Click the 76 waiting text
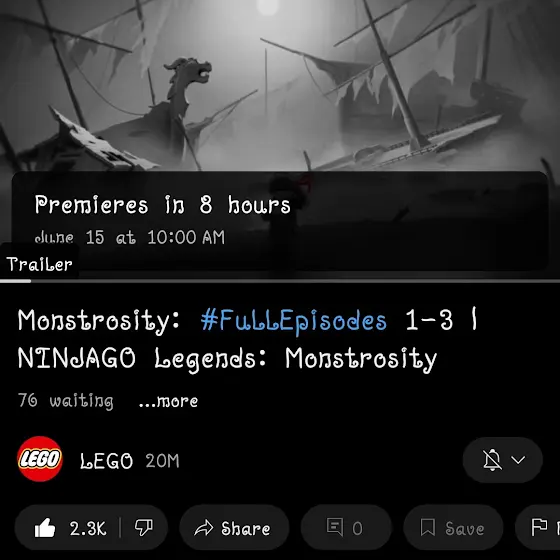Screen dimensions: 560x560 click(x=66, y=401)
